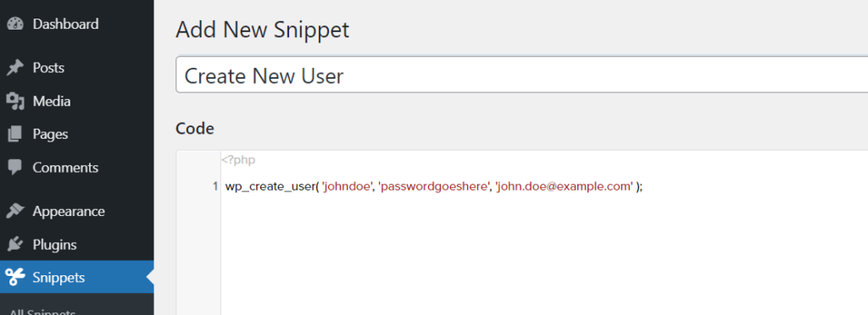Click the wp_create_user function name
This screenshot has height=315, width=868.
tap(270, 187)
